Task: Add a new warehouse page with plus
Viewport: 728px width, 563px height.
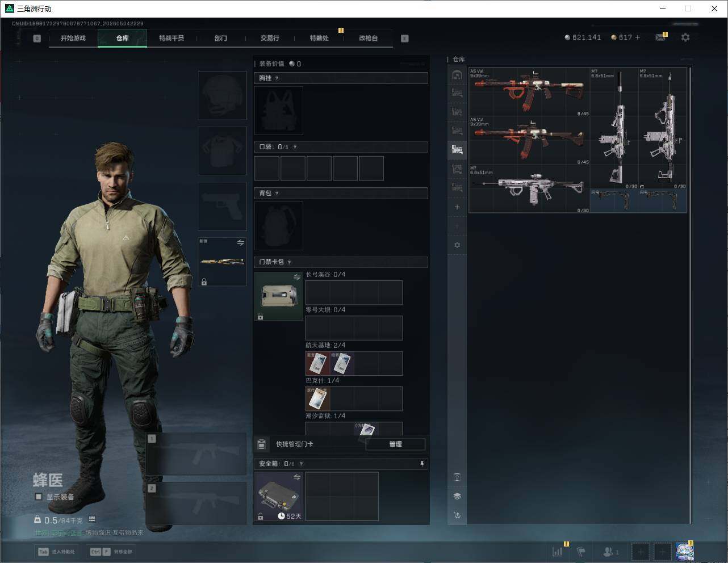Action: coord(457,207)
